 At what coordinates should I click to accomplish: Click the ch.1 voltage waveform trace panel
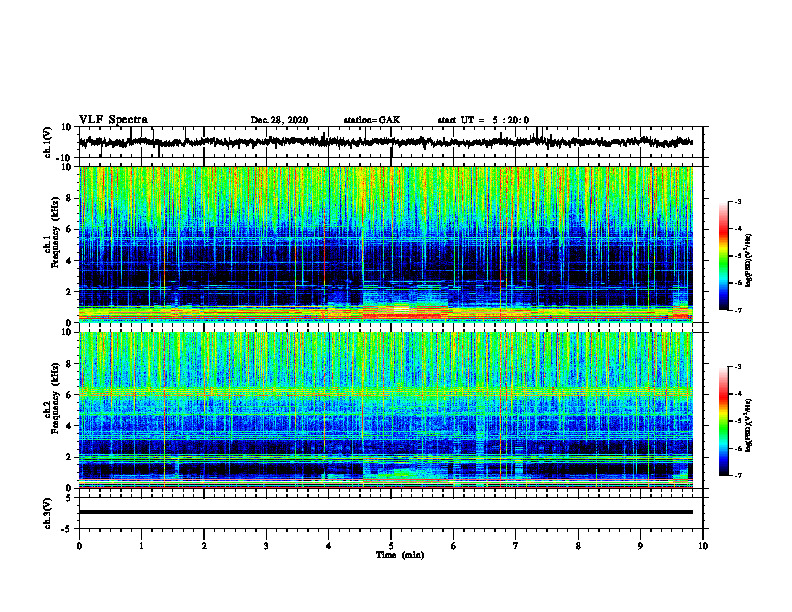coord(391,142)
